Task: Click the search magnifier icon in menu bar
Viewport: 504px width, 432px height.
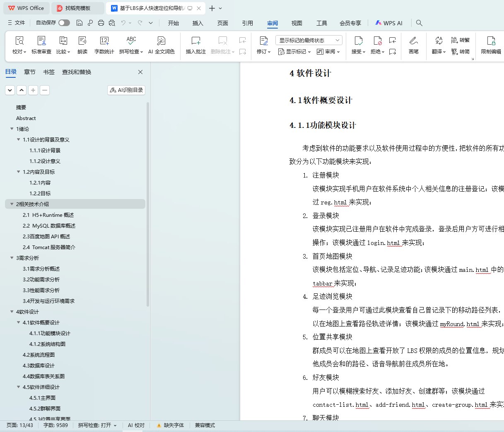Action: pyautogui.click(x=419, y=23)
